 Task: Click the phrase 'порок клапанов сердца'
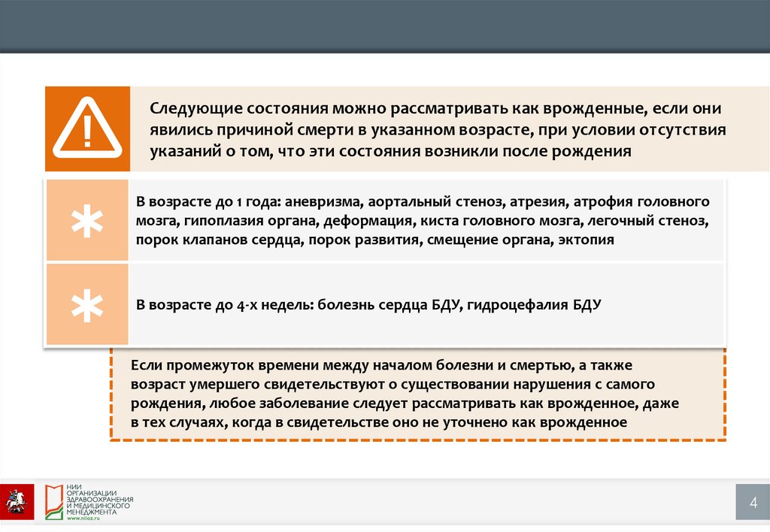pos(206,240)
